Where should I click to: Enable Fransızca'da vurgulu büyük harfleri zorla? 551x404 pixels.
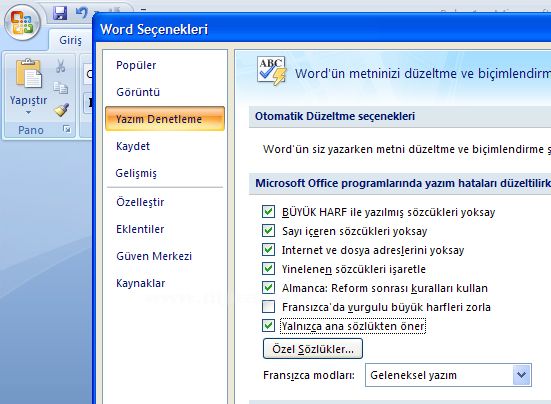[x=268, y=307]
